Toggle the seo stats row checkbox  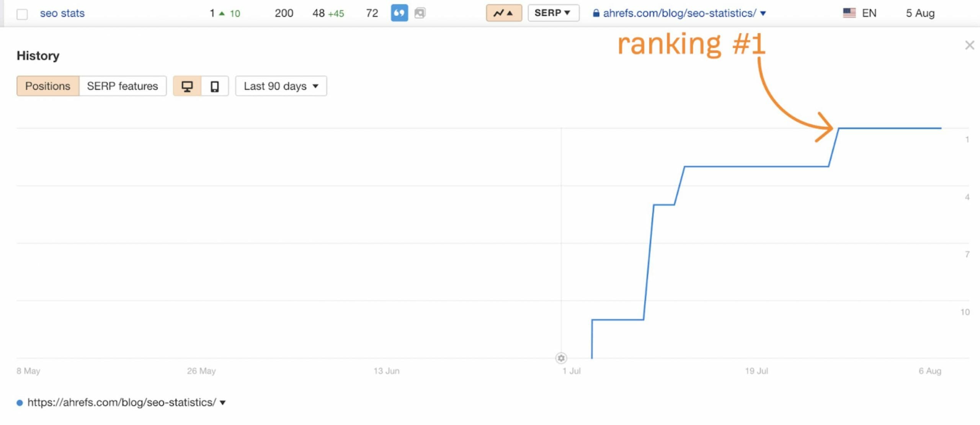[x=22, y=14]
